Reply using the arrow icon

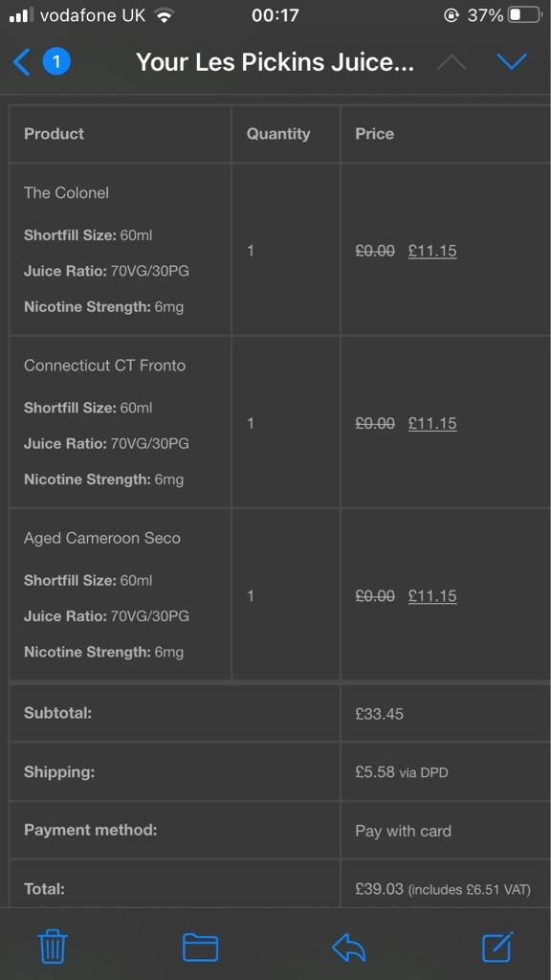coord(348,947)
